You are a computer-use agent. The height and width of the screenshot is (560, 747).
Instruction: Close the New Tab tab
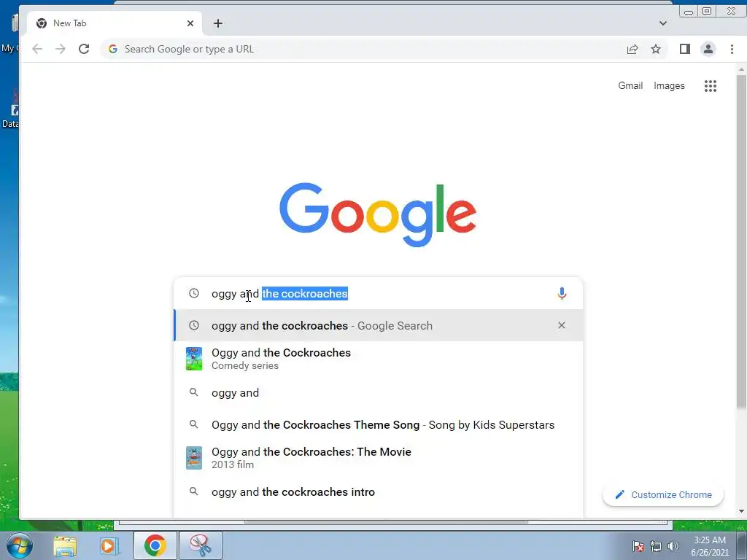click(190, 23)
